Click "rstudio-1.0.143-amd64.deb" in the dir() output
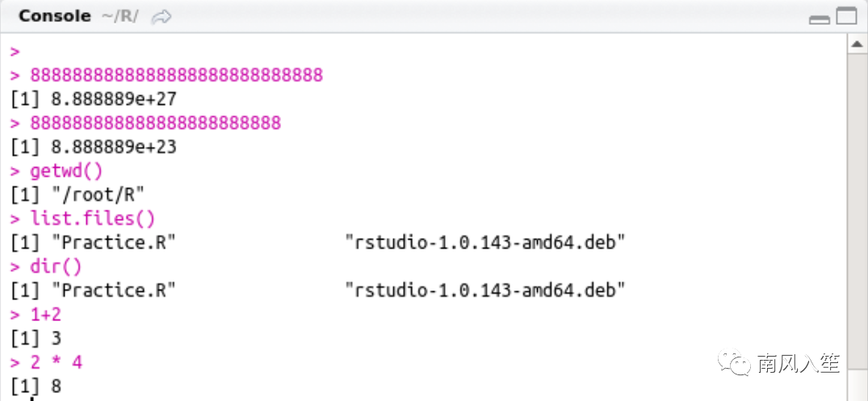This screenshot has height=401, width=868. [485, 291]
